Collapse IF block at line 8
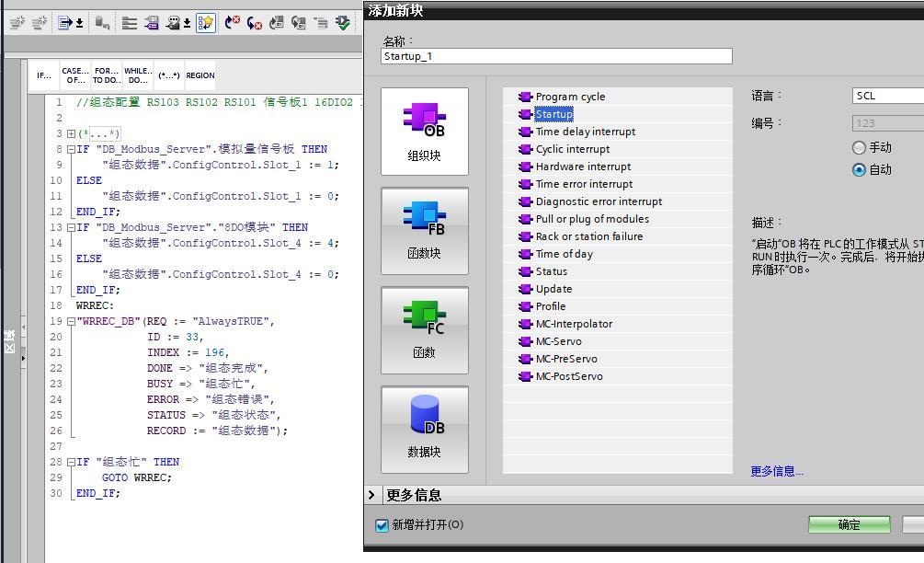The width and height of the screenshot is (924, 563). tap(72, 149)
